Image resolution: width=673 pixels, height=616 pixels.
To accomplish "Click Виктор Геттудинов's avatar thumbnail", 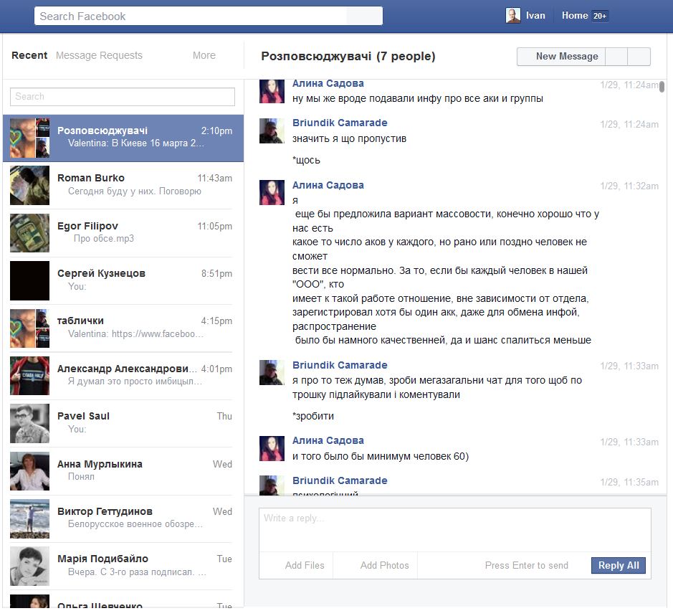I will pos(29,518).
